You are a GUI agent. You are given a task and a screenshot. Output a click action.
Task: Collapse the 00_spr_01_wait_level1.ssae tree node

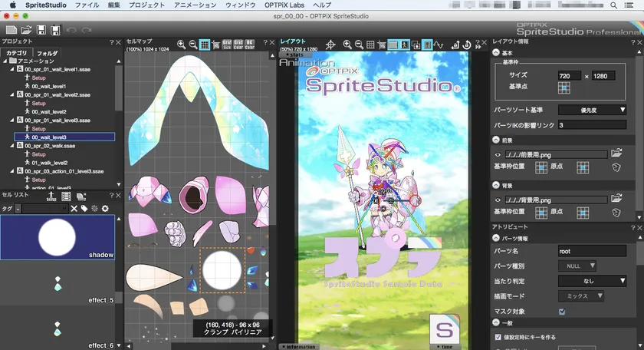tap(11, 70)
